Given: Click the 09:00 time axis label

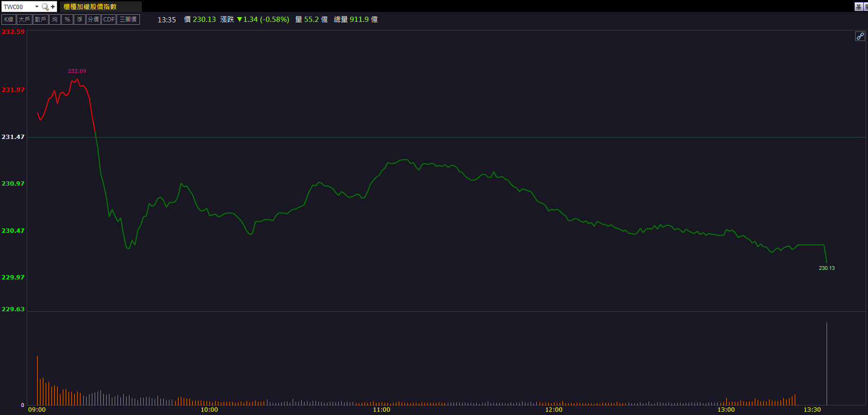Looking at the screenshot, I should tap(37, 410).
